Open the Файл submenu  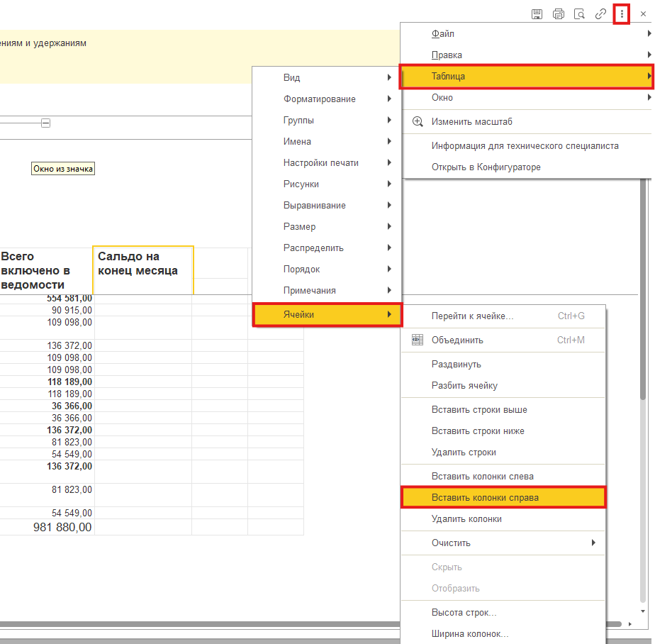pyautogui.click(x=527, y=33)
